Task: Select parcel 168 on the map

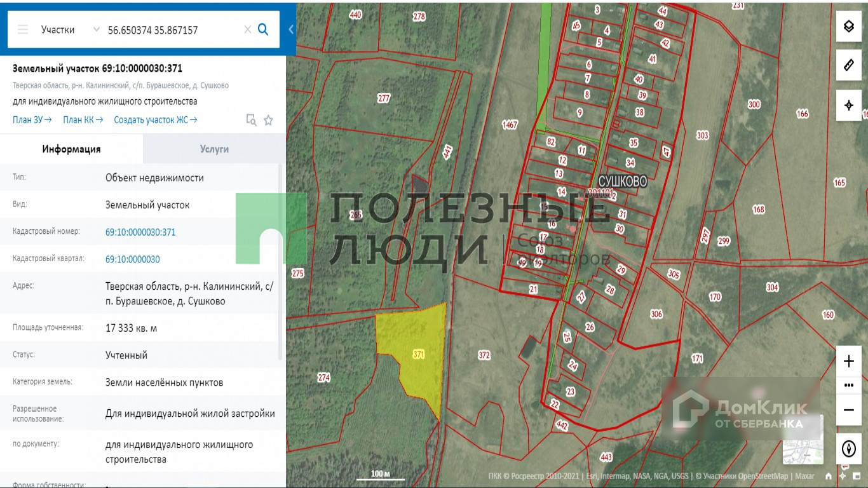Action: (759, 209)
